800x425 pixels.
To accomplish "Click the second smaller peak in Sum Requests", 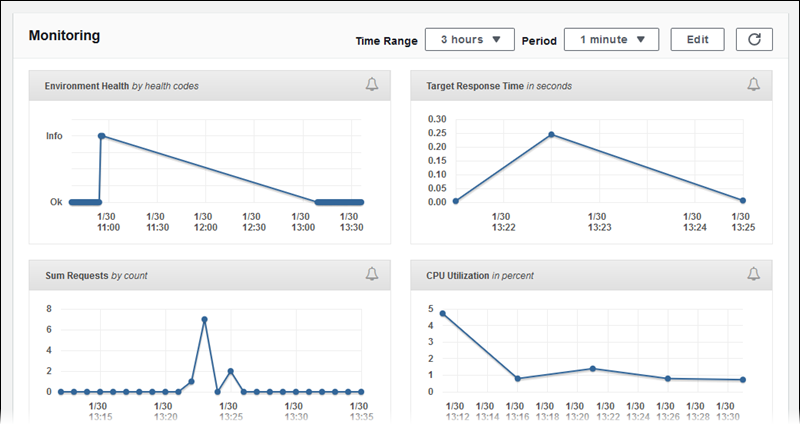I will (230, 371).
